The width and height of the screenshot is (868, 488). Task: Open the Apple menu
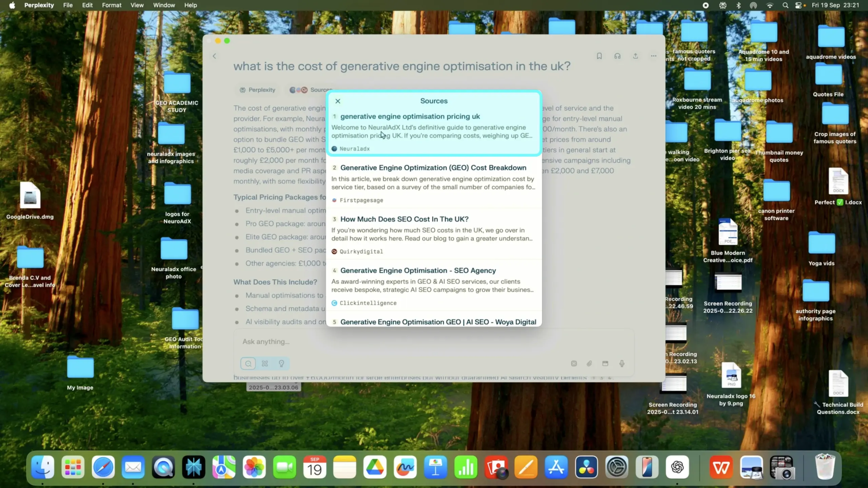point(12,5)
